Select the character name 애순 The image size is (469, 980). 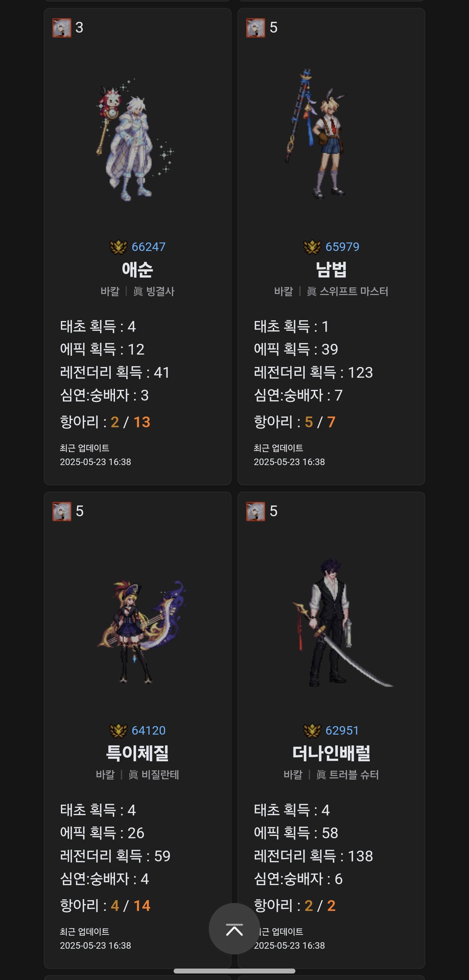(x=137, y=269)
